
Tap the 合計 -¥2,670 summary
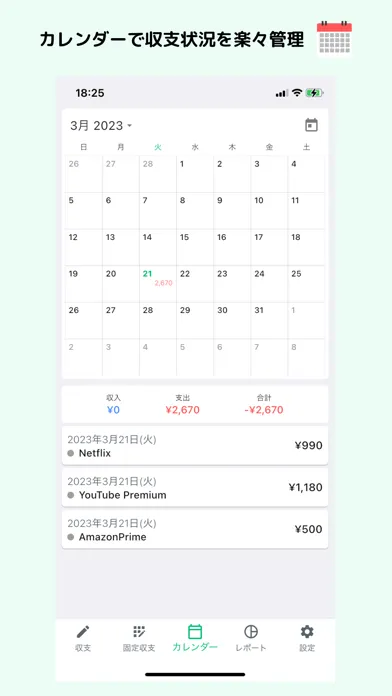pos(264,405)
